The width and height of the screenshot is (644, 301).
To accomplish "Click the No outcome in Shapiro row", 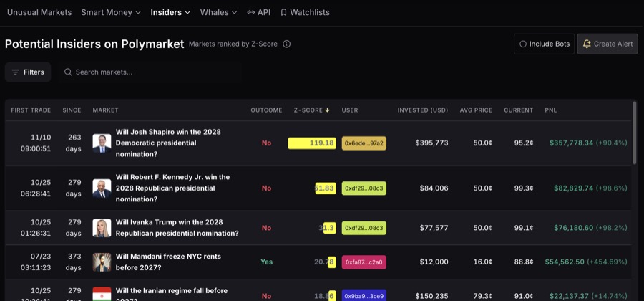I will coord(267,143).
